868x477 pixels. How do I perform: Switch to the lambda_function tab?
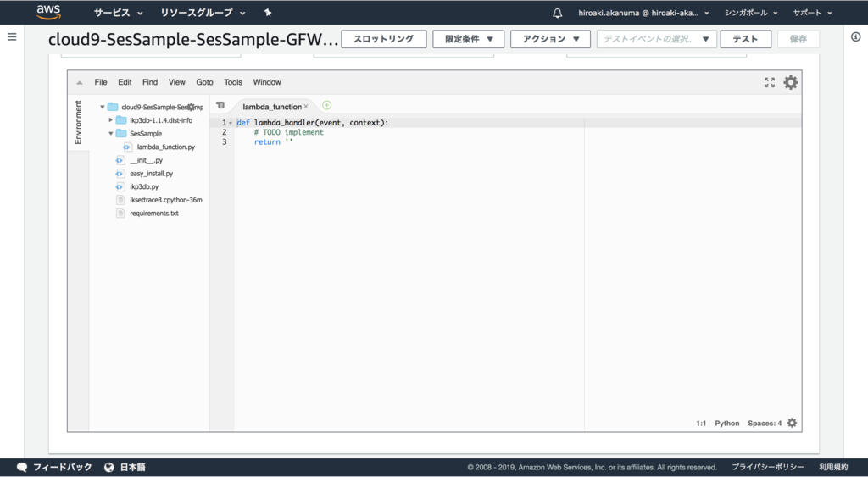[272, 106]
